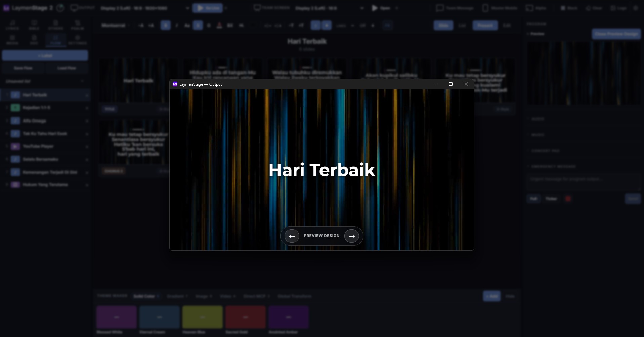
Task: Select the Heaven Blue olive theme swatch
Action: tap(203, 317)
